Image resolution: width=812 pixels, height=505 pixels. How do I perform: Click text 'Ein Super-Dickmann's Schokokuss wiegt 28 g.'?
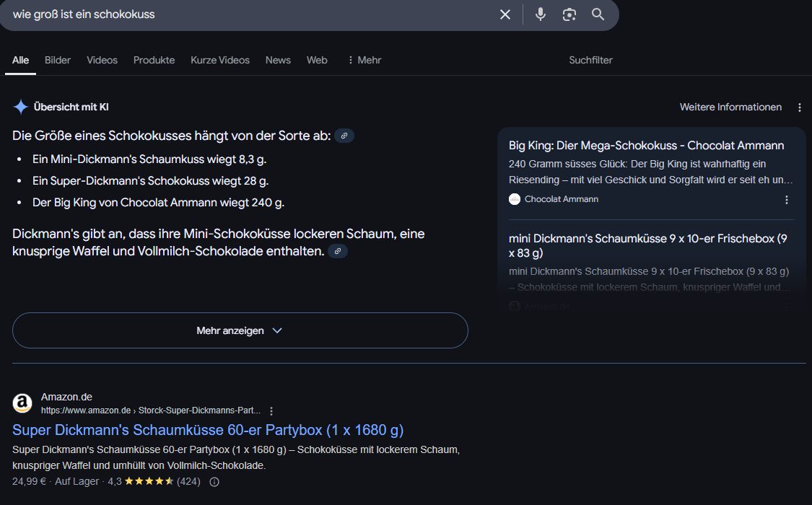coord(151,181)
